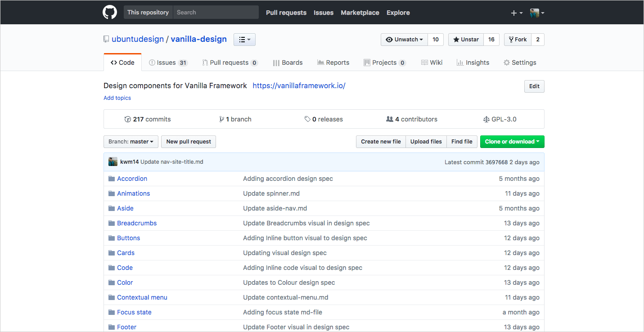
Task: Click the contributors people icon
Action: click(390, 119)
